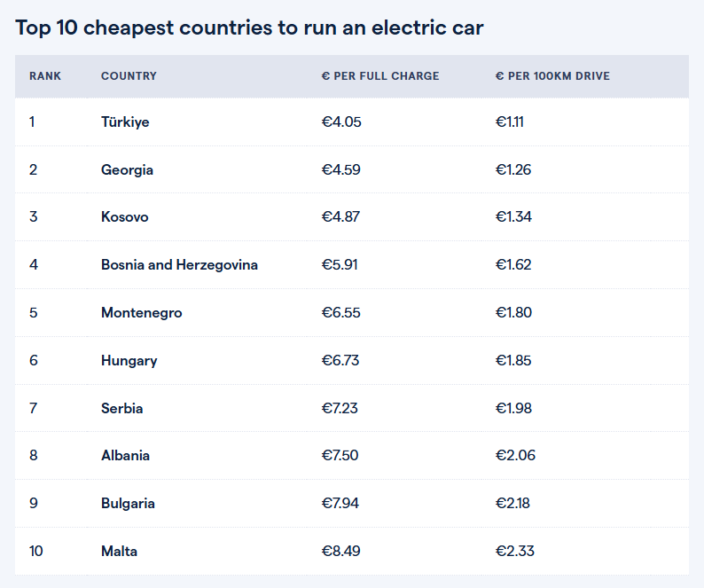The height and width of the screenshot is (588, 704).
Task: Select Albania in the country column
Action: click(125, 456)
